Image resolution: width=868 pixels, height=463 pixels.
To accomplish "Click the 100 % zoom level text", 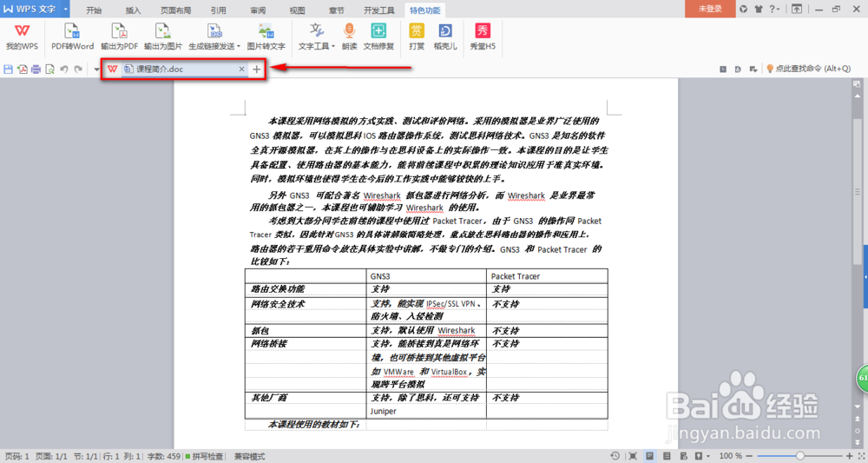I will point(731,456).
